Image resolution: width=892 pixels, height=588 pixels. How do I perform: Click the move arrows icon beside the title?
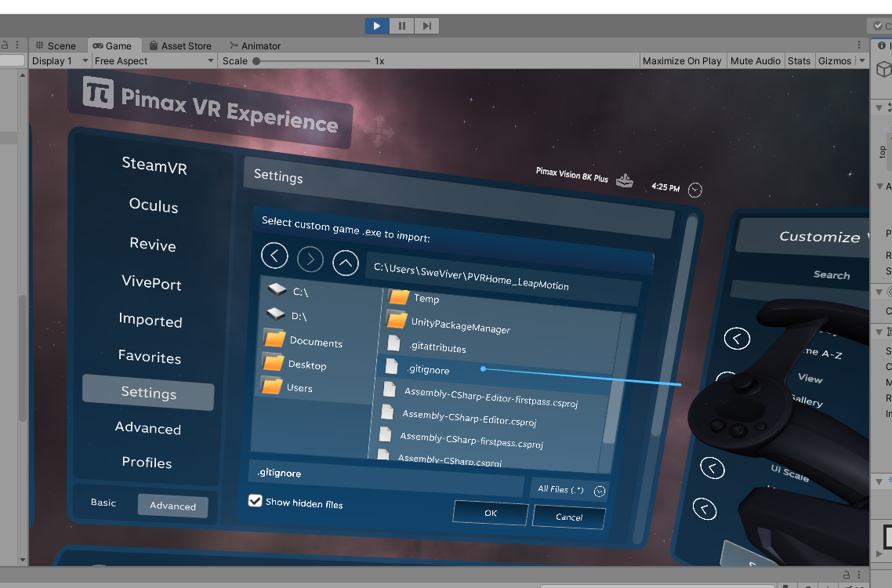point(379,131)
